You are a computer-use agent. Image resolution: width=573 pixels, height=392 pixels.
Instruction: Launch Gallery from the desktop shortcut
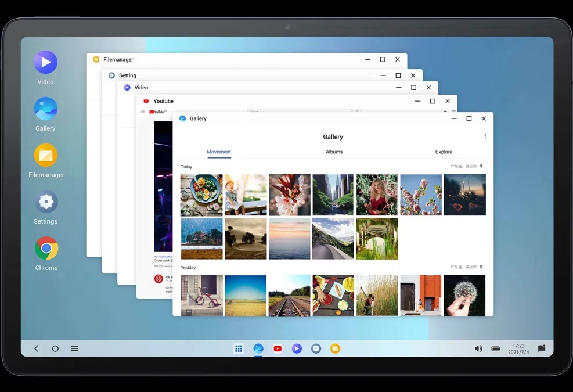45,109
